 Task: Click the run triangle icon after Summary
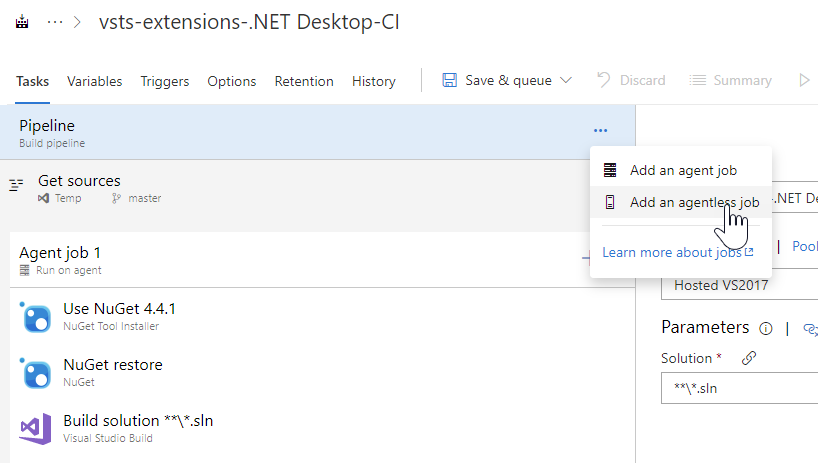pyautogui.click(x=805, y=80)
